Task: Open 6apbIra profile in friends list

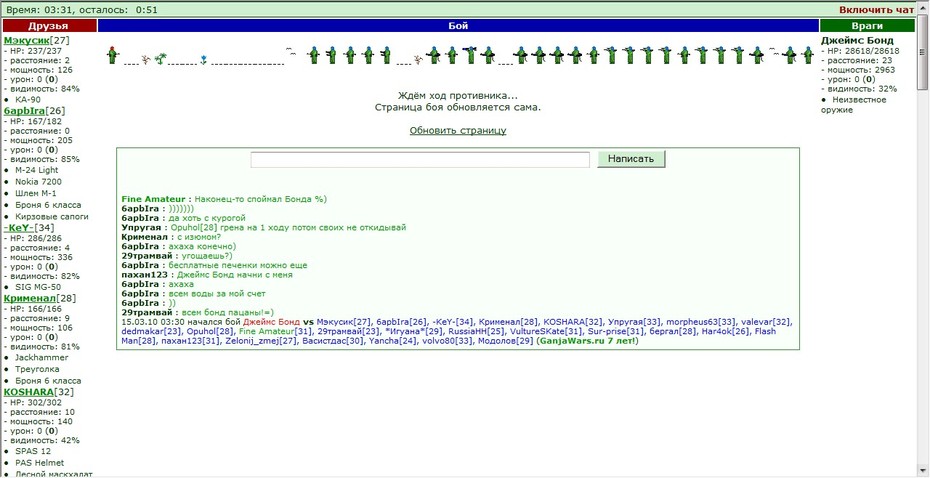Action: pos(24,111)
